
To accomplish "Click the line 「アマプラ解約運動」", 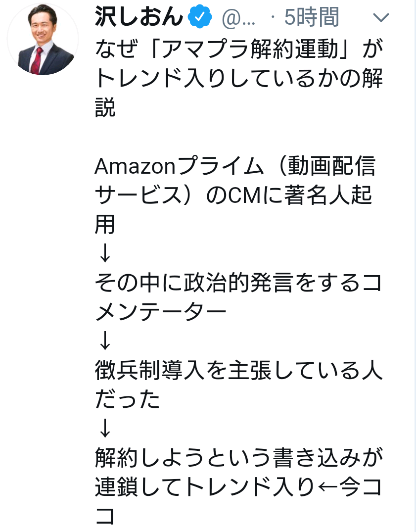I will pyautogui.click(x=252, y=48).
